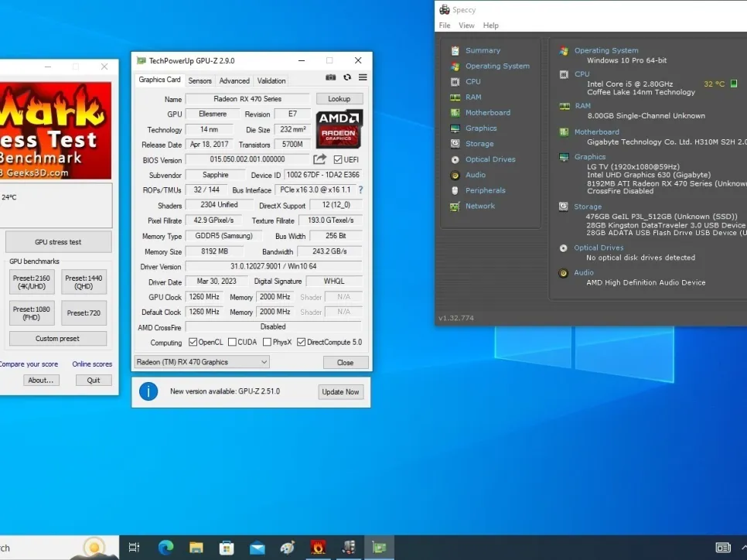The height and width of the screenshot is (560, 747).
Task: Open the View menu in Speccy
Action: pos(466,26)
